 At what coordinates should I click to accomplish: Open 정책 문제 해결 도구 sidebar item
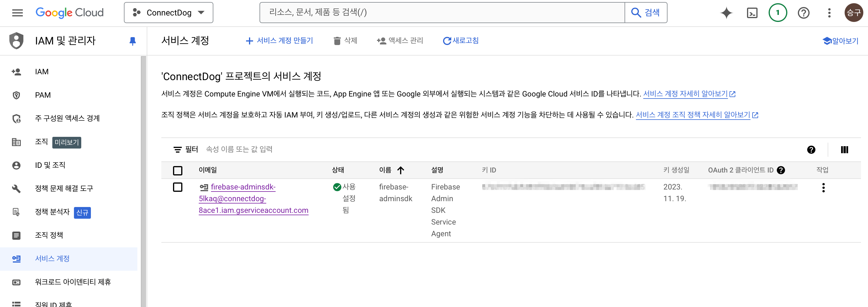tap(69, 188)
